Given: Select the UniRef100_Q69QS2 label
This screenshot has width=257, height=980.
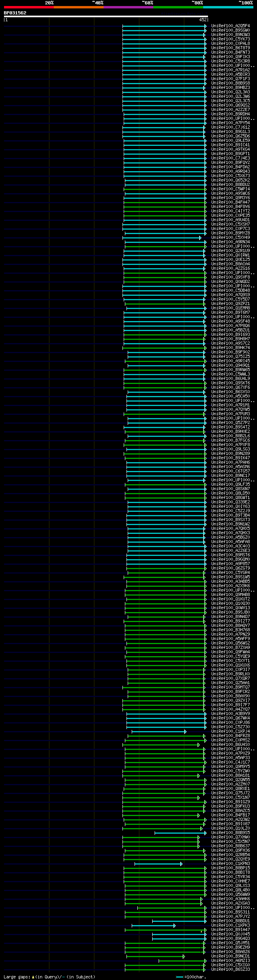Looking at the screenshot, I should point(230,105).
